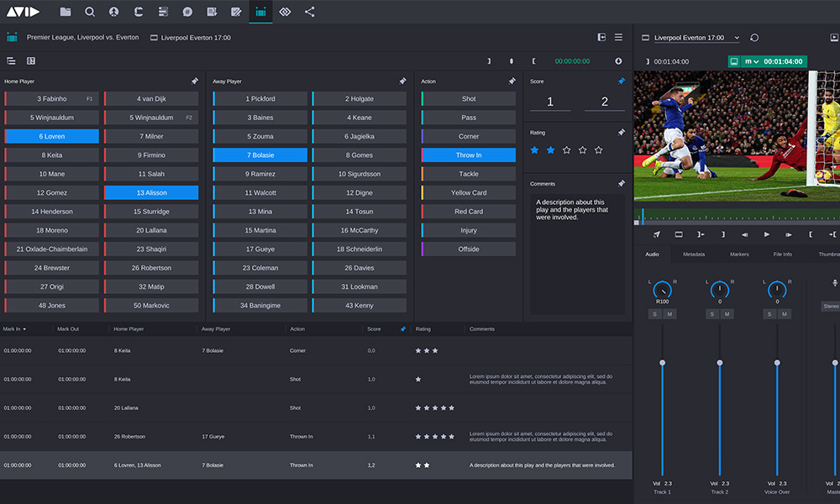Mute Track 2 with the M button

tap(727, 314)
